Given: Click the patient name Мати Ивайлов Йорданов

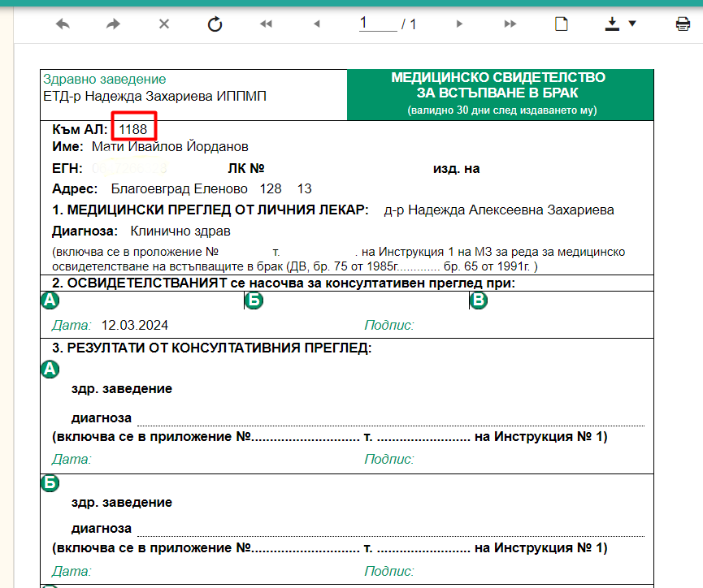Looking at the screenshot, I should [x=170, y=146].
